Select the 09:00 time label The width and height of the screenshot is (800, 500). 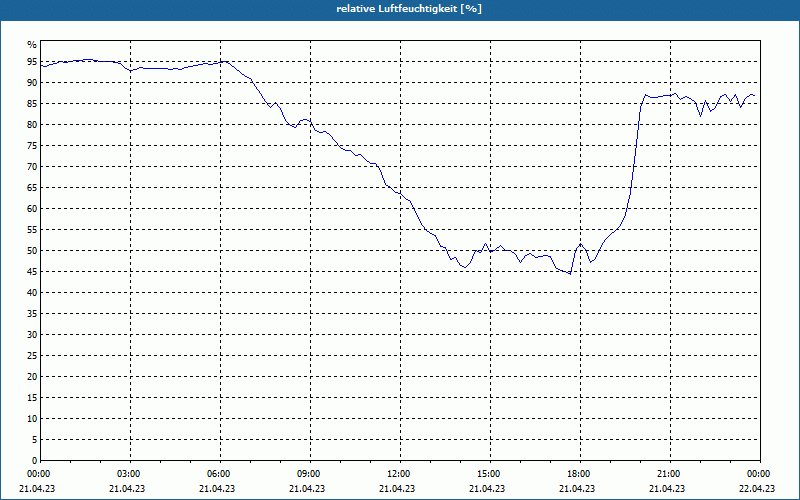point(310,474)
